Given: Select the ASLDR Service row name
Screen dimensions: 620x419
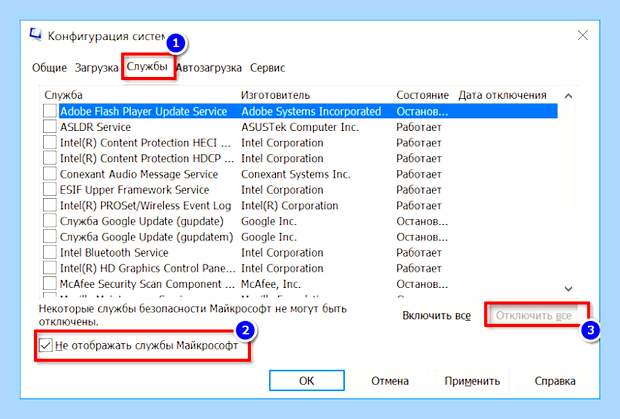Looking at the screenshot, I should coord(95,127).
